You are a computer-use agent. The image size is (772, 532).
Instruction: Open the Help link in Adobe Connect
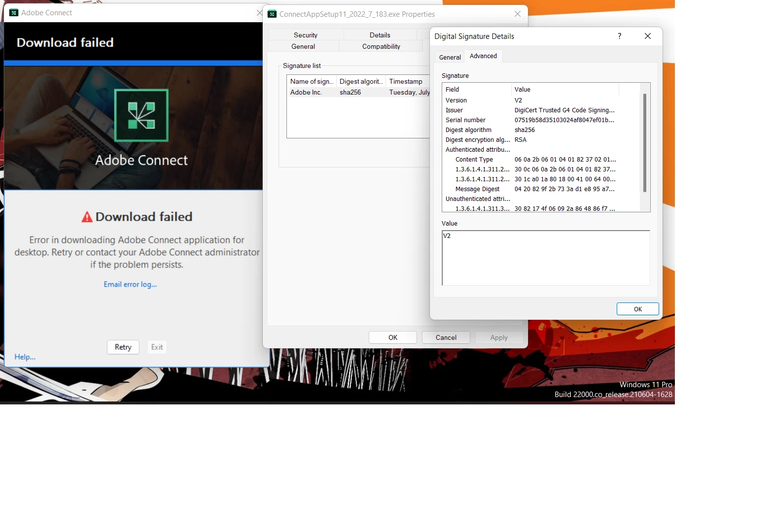(x=25, y=357)
